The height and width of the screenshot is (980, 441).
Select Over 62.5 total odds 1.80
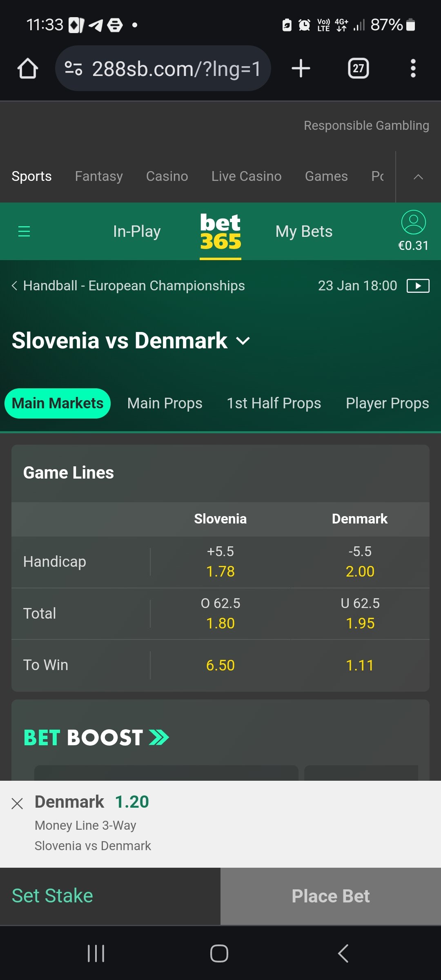point(220,613)
